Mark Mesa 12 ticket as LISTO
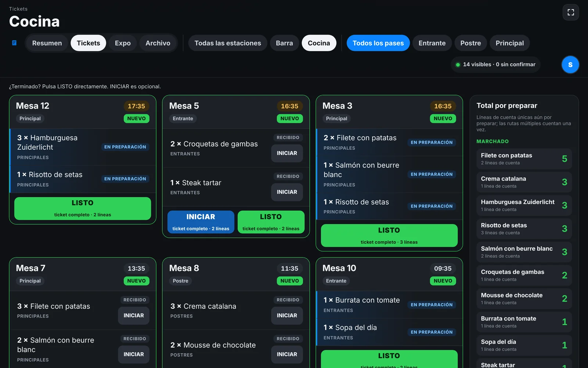Screen dimensions: 588x368 click(x=83, y=209)
